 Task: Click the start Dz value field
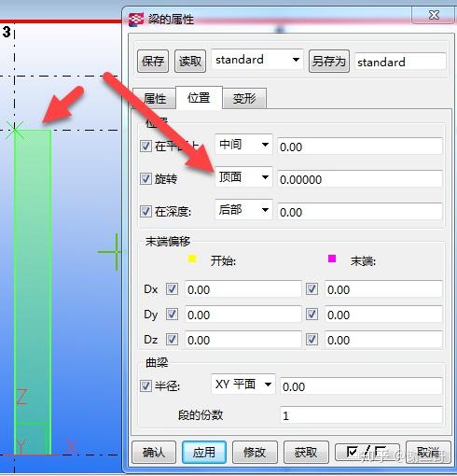[243, 340]
